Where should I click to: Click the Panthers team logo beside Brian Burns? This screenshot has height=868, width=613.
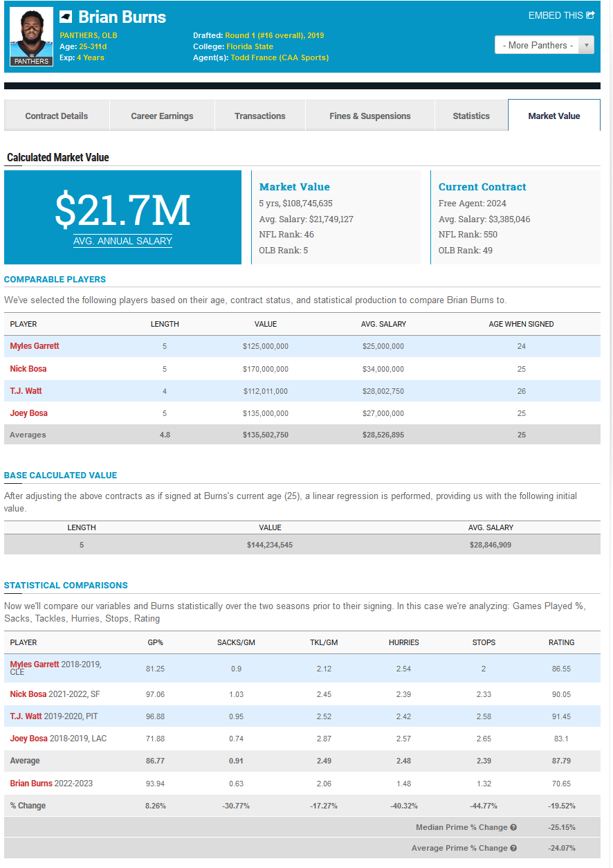(x=66, y=17)
